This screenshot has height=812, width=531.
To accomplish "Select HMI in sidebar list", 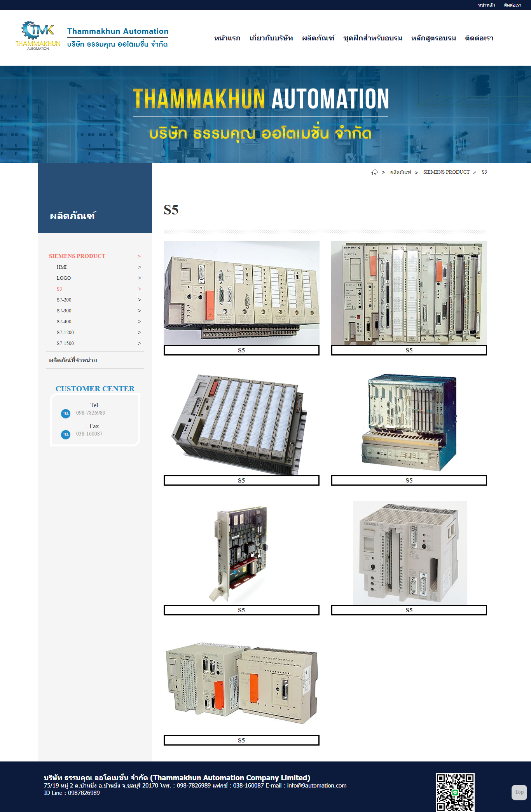I will point(61,267).
